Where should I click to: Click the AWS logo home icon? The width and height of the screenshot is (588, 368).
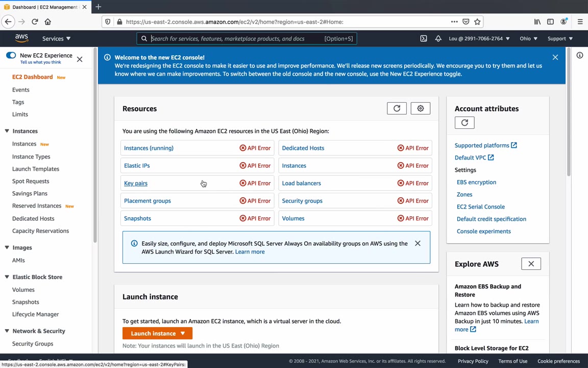pos(21,38)
